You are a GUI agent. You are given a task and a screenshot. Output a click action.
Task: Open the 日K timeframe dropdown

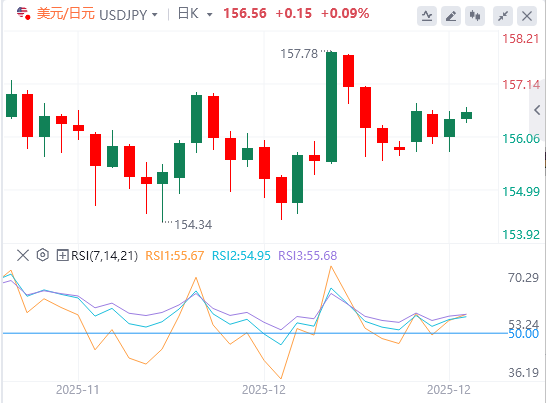(x=195, y=14)
